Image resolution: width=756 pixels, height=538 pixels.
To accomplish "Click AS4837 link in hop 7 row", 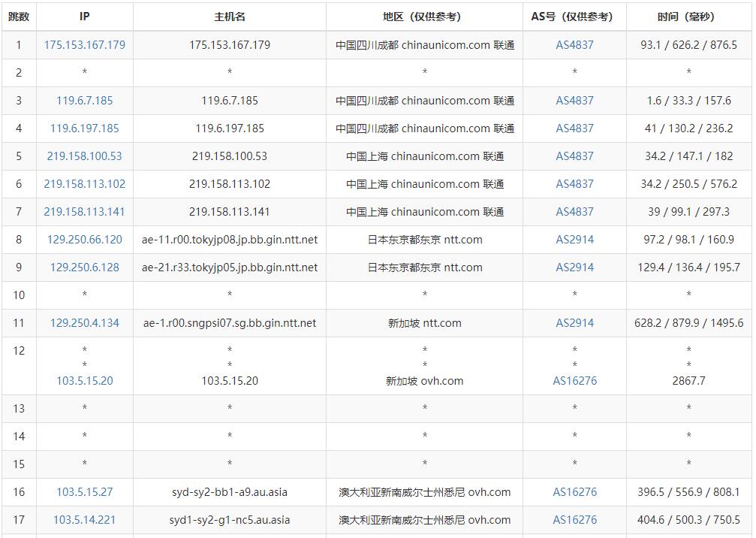I will coord(575,211).
